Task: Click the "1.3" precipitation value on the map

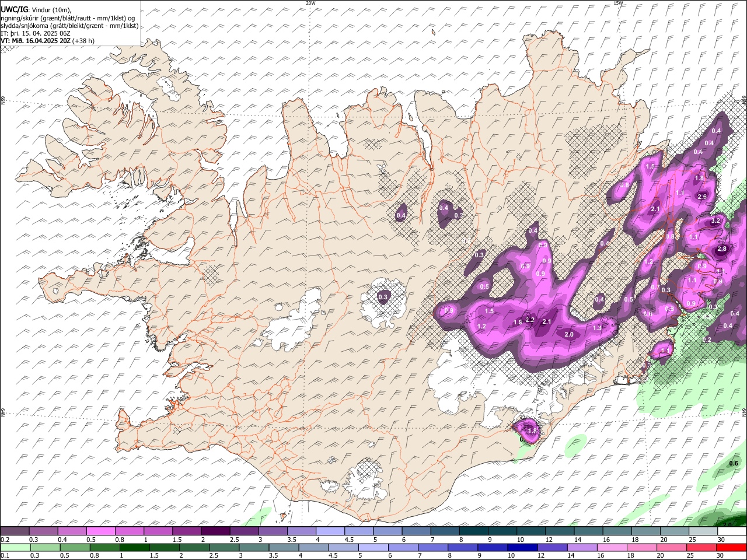Action: (x=597, y=328)
